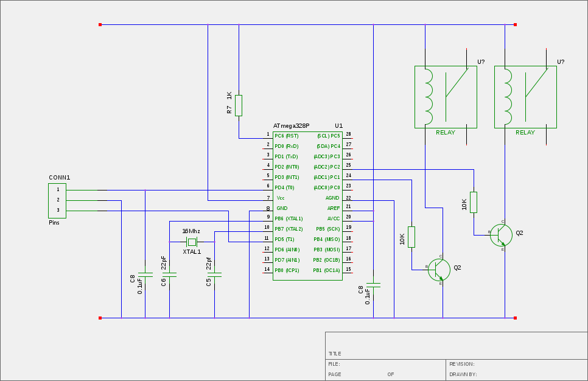The height and width of the screenshot is (381, 588).
Task: Click the PB6 (XTAL1) pin label
Action: (289, 218)
